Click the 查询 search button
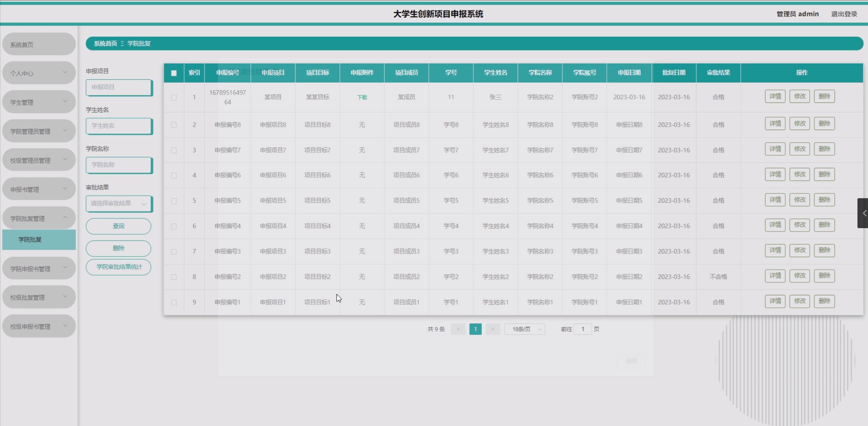Viewport: 868px width, 426px height. [118, 226]
